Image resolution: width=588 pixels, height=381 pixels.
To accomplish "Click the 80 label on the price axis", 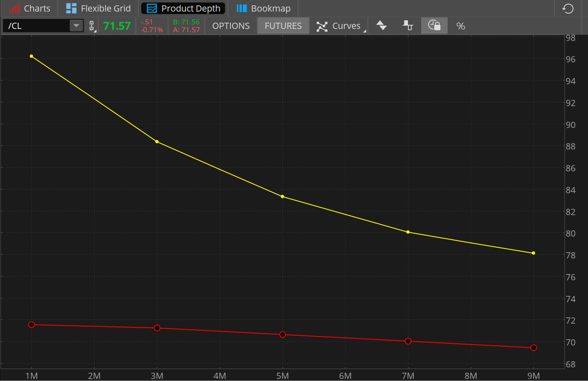I will tap(571, 234).
